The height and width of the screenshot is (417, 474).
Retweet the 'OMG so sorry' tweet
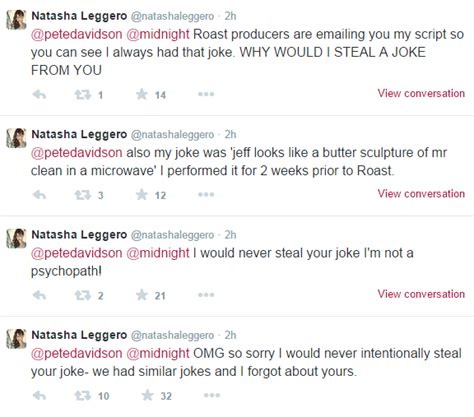coord(82,396)
